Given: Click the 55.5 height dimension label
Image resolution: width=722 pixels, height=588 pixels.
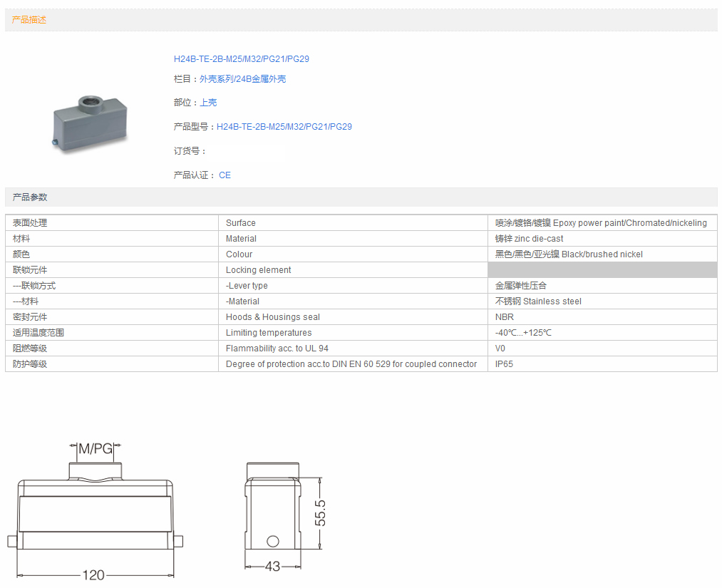Looking at the screenshot, I should [x=321, y=512].
